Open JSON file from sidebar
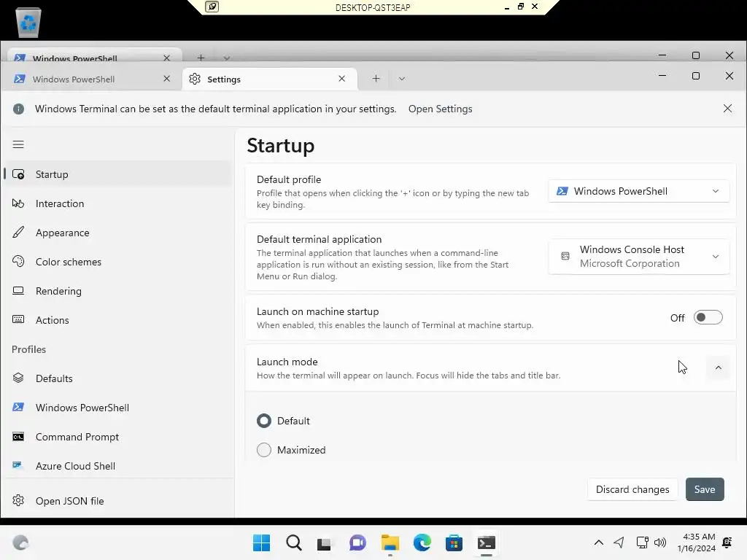Viewport: 747px width, 560px height. point(117,501)
